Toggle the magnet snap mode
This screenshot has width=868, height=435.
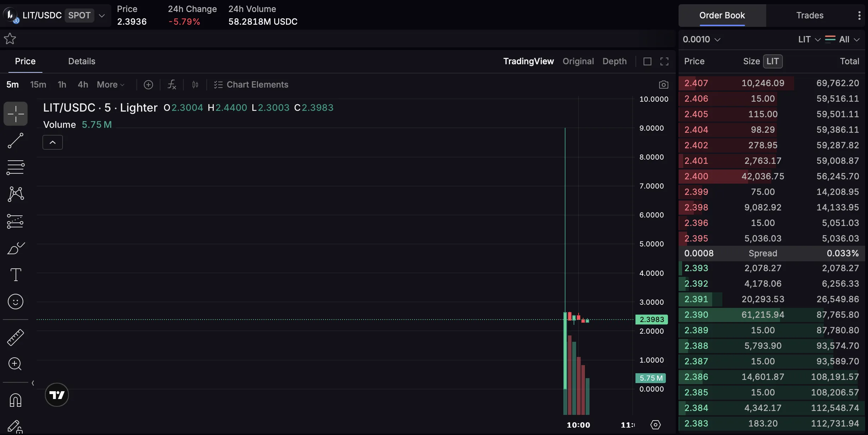[x=16, y=400]
